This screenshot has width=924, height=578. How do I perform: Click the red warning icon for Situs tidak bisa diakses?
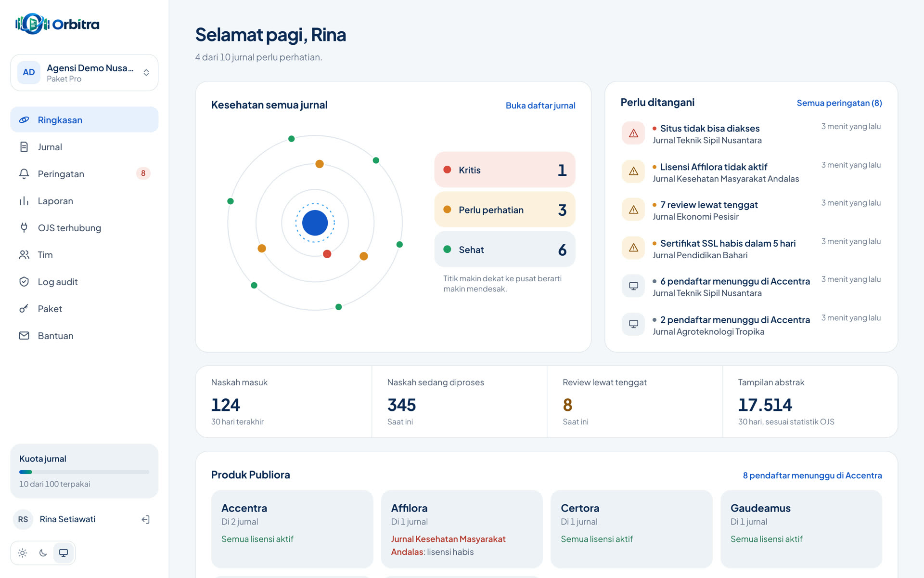tap(633, 133)
